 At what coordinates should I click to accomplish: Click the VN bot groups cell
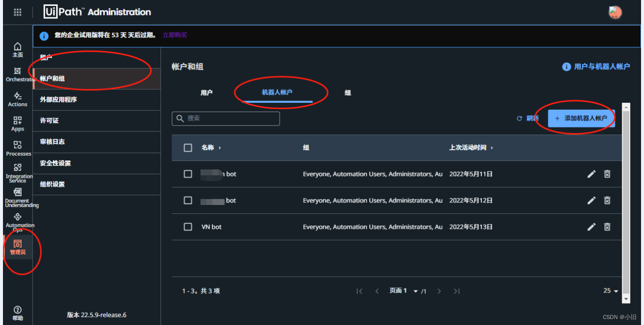[x=373, y=227]
